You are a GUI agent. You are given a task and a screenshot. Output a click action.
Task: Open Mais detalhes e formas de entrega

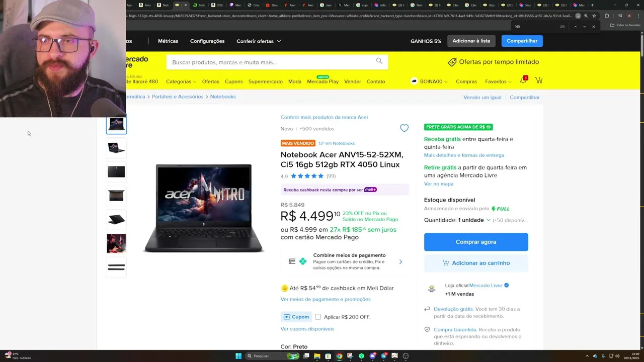pyautogui.click(x=464, y=155)
